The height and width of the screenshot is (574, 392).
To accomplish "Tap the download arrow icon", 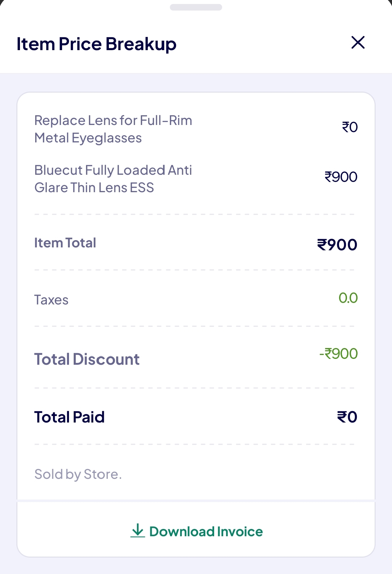I will [x=138, y=531].
